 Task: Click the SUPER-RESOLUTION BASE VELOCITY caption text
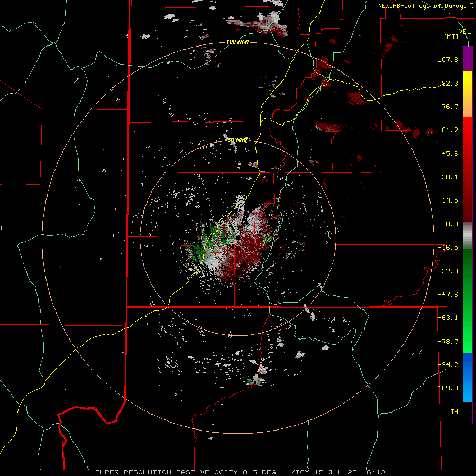point(167,472)
